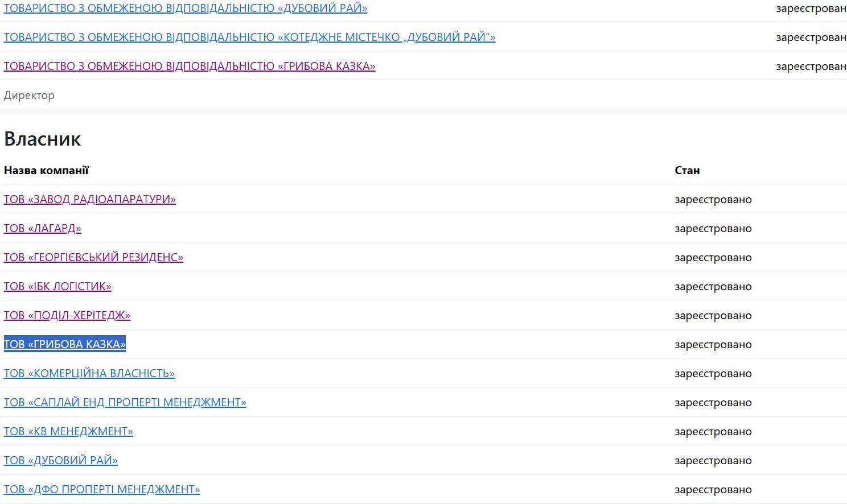Click status cell for ТОВ «КВ МЕНЕДЖМЕНТ»

(x=713, y=431)
